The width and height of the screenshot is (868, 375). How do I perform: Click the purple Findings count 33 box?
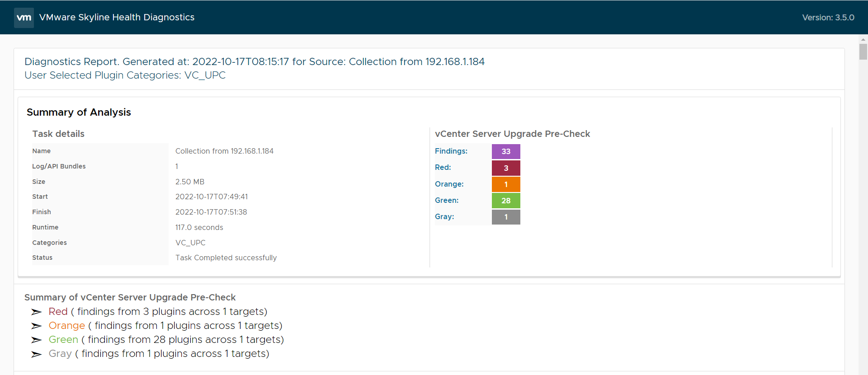506,151
